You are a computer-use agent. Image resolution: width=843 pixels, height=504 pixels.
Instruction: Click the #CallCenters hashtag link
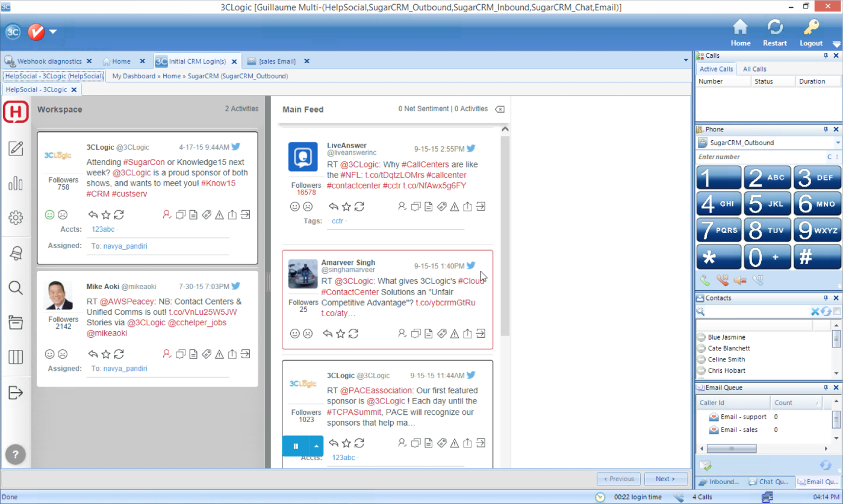[x=424, y=165]
